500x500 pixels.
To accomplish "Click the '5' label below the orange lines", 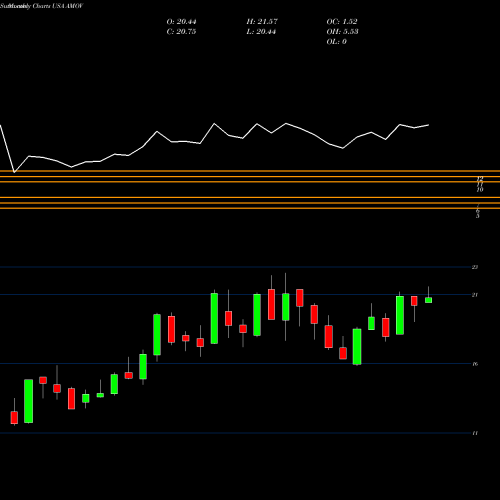I will tap(478, 216).
